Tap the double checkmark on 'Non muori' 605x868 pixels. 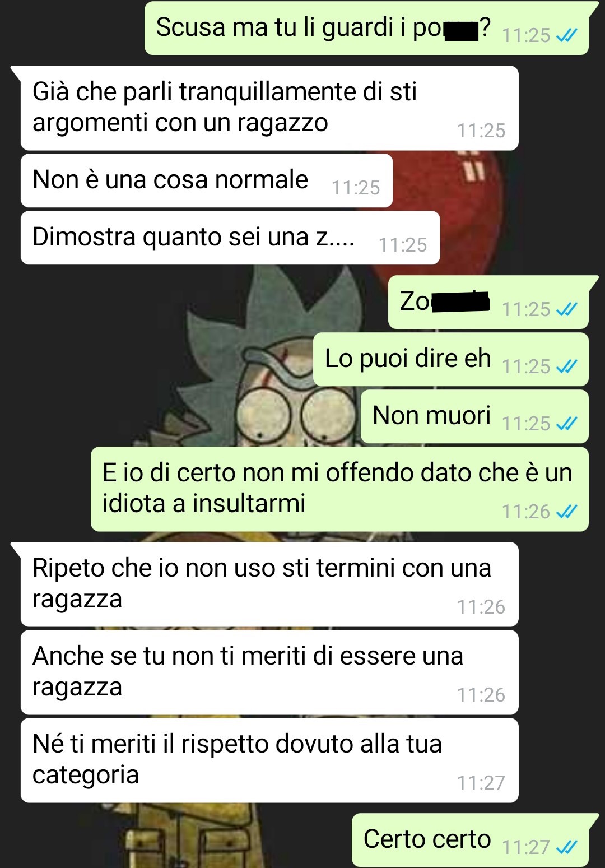[566, 424]
